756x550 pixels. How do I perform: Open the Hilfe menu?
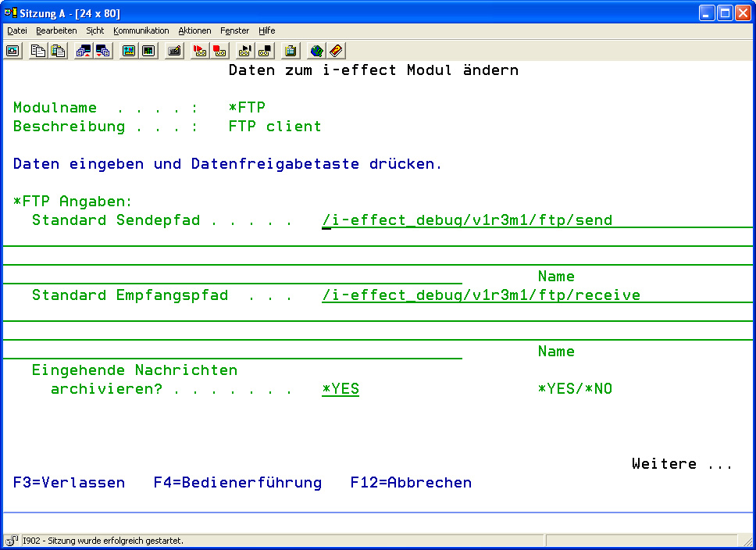(266, 30)
